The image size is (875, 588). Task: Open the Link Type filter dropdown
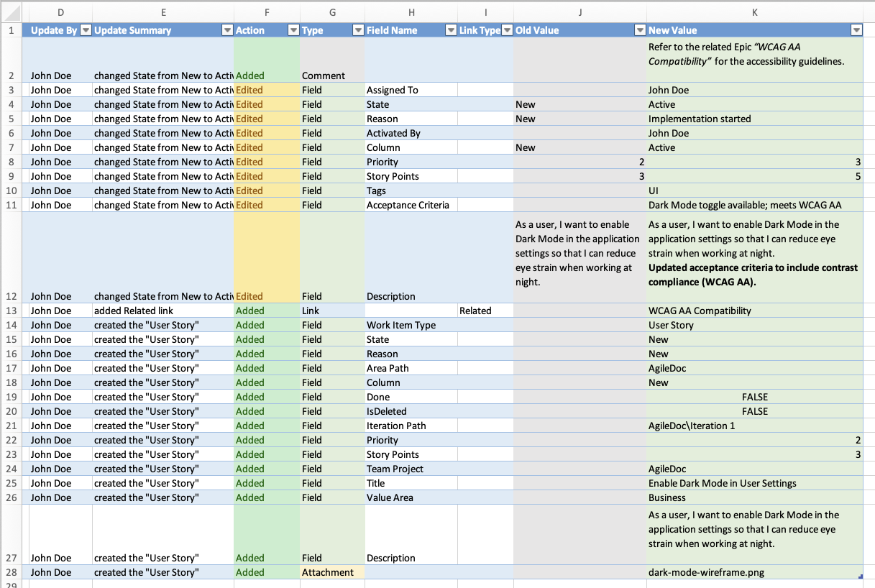pyautogui.click(x=505, y=30)
